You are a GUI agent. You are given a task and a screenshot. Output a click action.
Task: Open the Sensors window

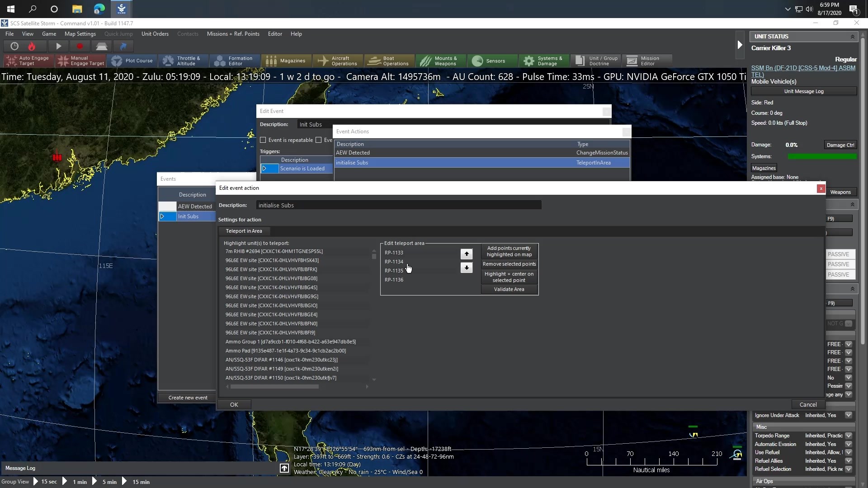click(x=493, y=61)
